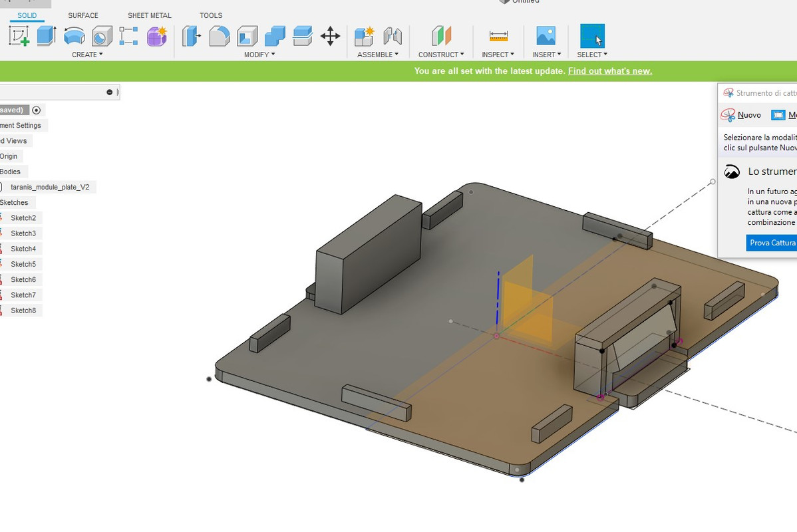The image size is (797, 532).
Task: Click the tall rectangular block on the plate
Action: [x=369, y=254]
